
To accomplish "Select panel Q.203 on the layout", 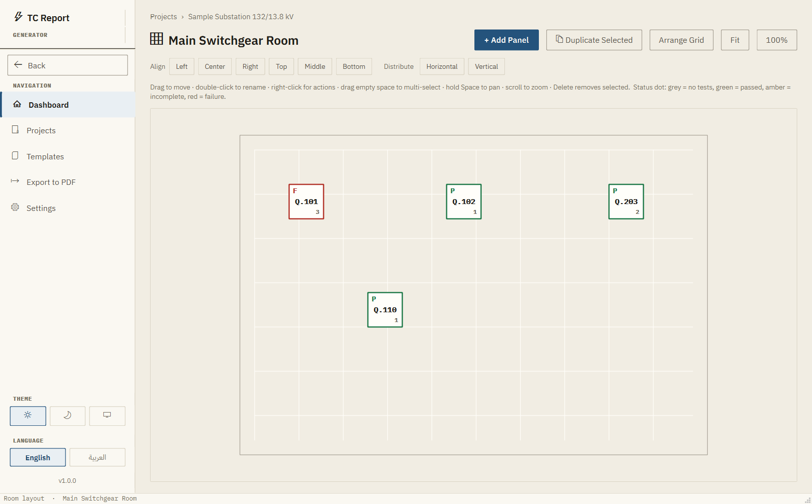I will coord(626,202).
